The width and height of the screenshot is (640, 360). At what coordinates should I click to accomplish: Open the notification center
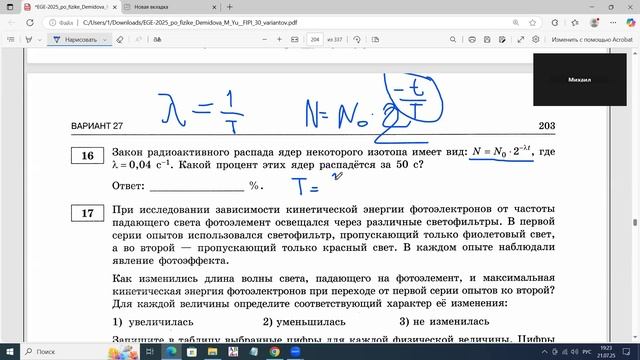(x=627, y=351)
